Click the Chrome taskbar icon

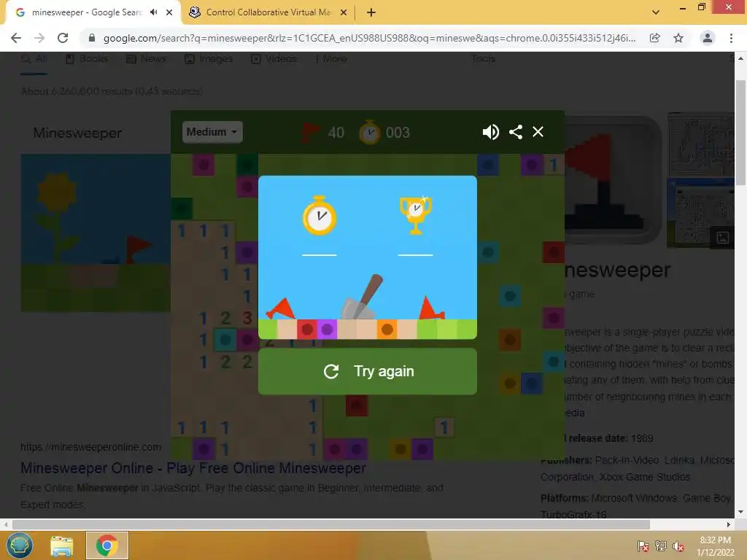107,545
